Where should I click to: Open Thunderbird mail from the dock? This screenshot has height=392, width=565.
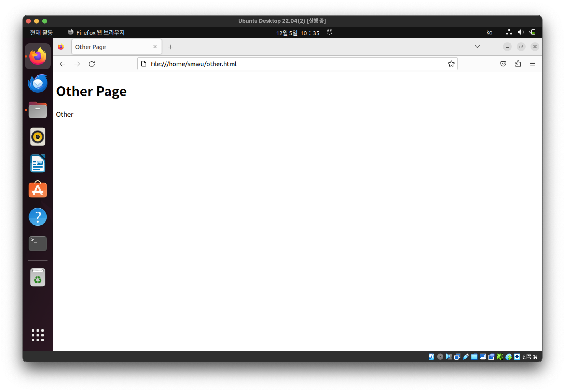pos(38,83)
